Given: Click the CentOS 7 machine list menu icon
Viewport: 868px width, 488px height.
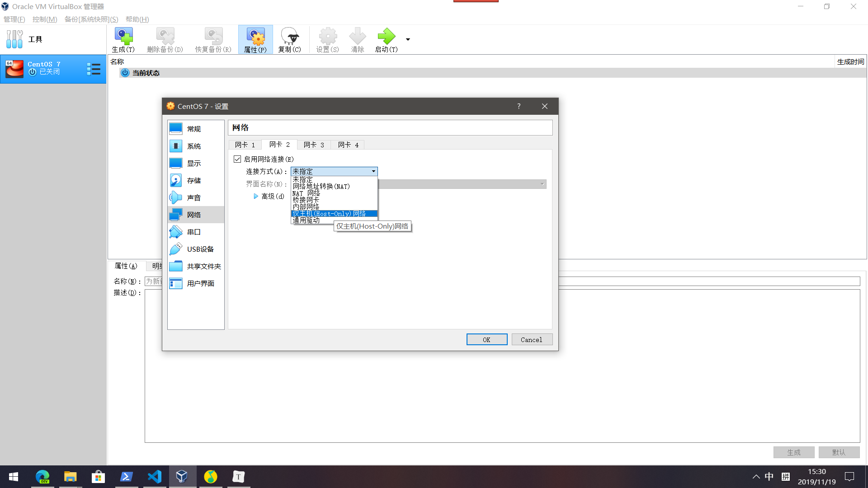Looking at the screenshot, I should point(94,69).
